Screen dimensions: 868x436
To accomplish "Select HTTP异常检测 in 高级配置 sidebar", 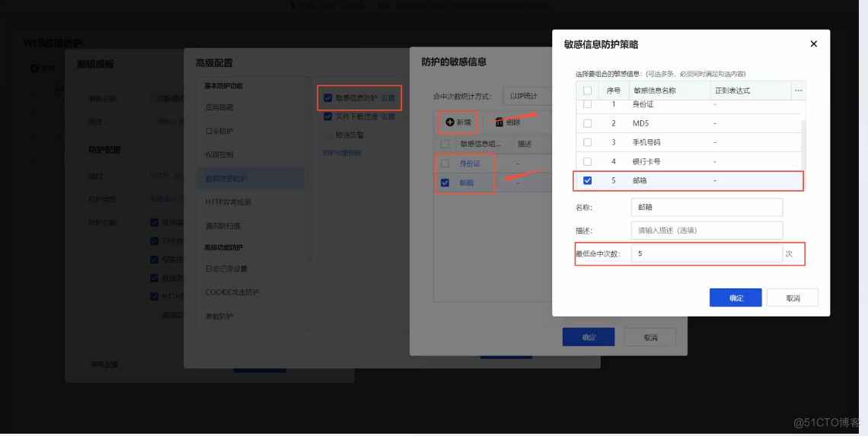I will (228, 202).
